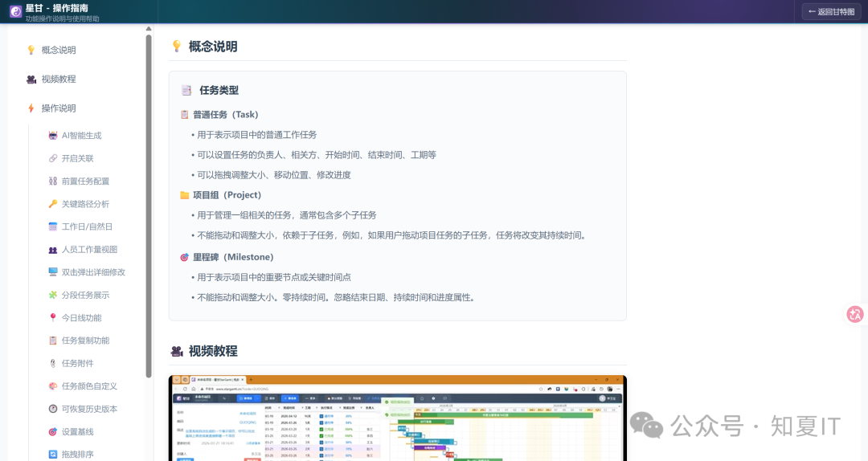Click the target icon beside 里程碑
This screenshot has height=461, width=868.
click(184, 257)
